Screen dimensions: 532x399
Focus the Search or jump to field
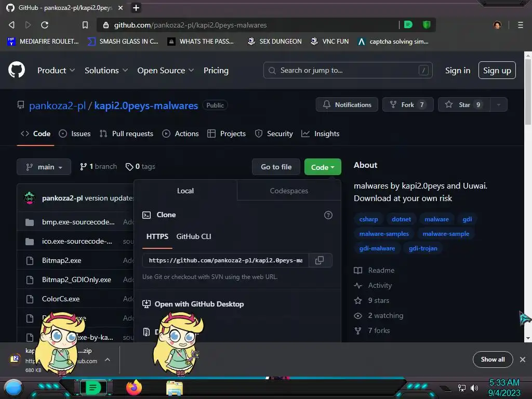coord(348,70)
